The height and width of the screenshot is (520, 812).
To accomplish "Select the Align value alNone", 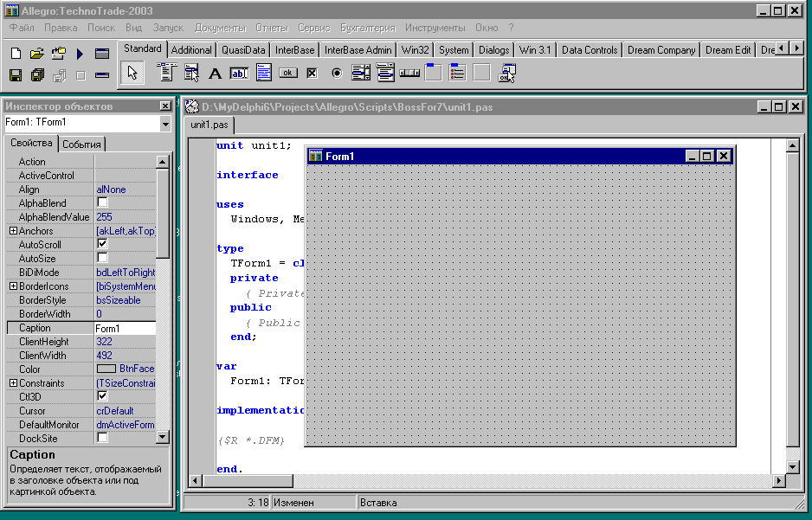I will coord(112,189).
